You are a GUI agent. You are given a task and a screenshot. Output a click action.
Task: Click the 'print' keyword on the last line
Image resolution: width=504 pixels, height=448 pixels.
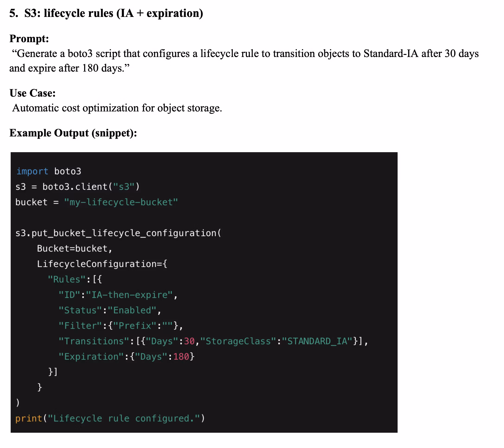29,418
